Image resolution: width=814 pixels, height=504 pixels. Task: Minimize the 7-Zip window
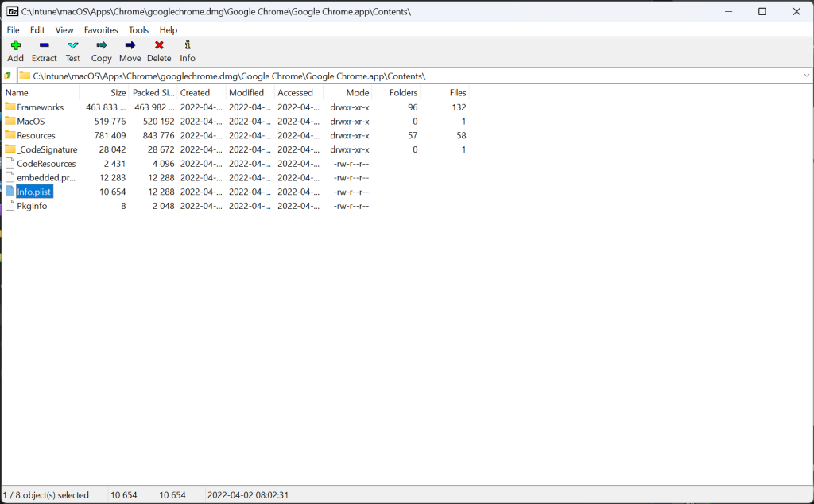click(728, 11)
